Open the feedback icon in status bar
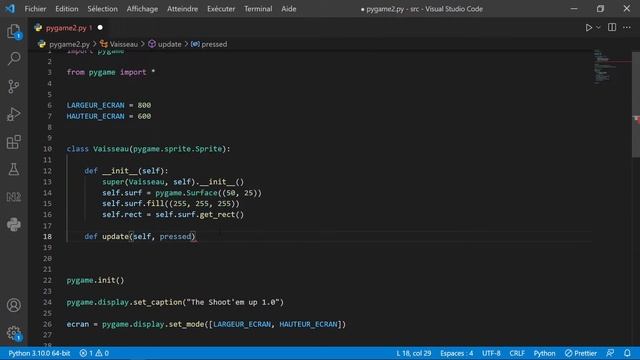640x360 pixels. pyautogui.click(x=610, y=353)
